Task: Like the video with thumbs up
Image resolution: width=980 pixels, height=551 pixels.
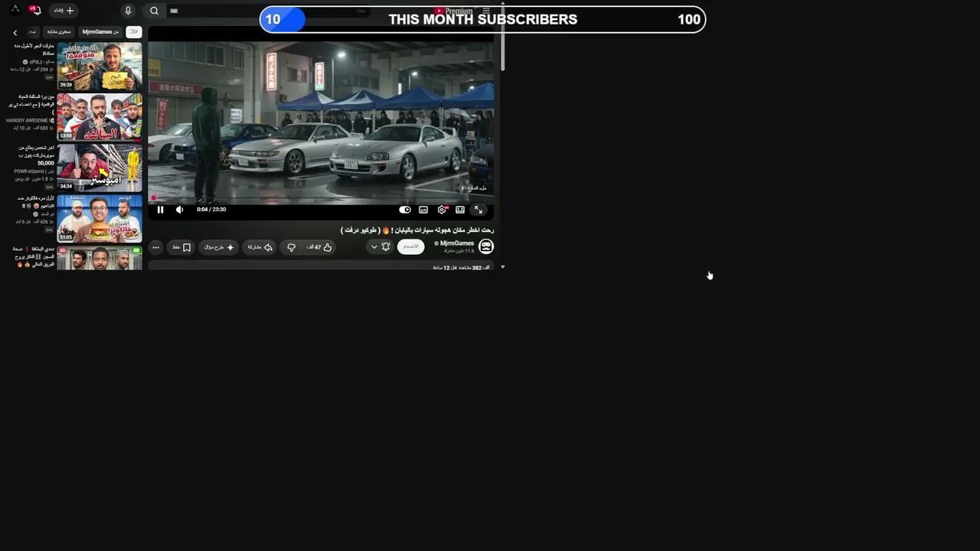Action: 319,247
